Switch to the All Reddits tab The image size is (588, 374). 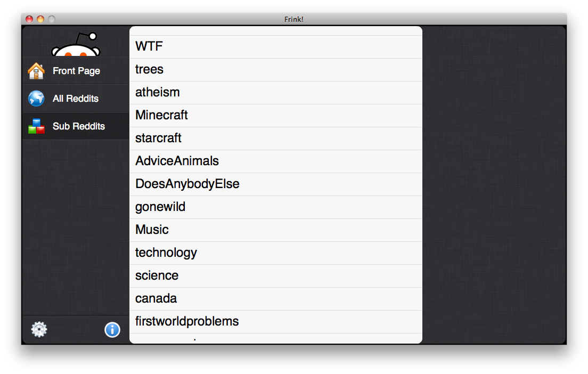(76, 98)
